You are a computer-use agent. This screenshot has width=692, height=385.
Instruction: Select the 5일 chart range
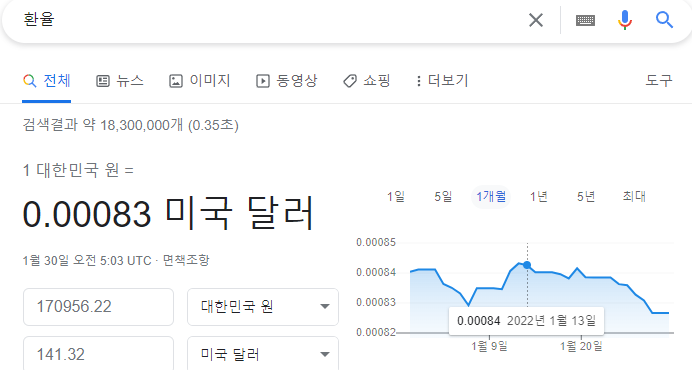click(443, 196)
